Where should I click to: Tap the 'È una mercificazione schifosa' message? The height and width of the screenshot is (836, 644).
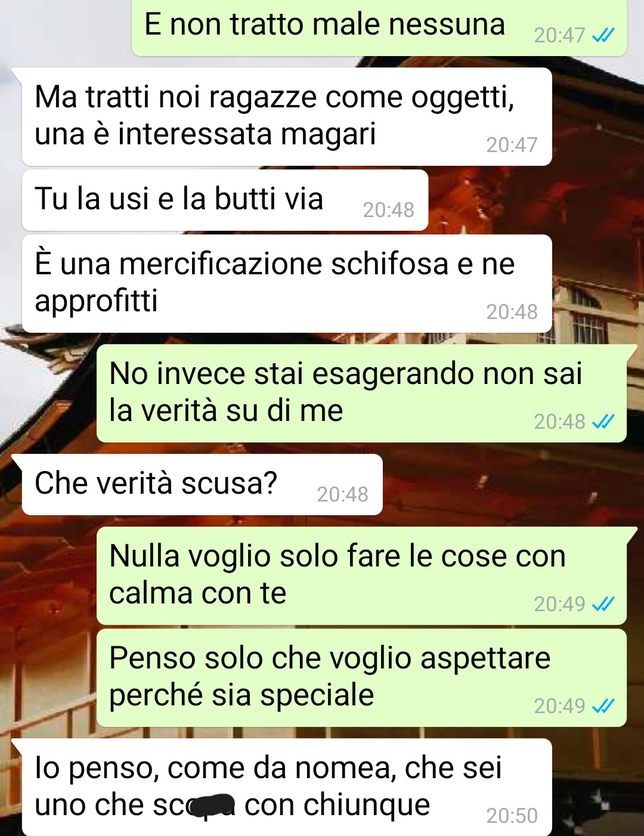(x=287, y=283)
